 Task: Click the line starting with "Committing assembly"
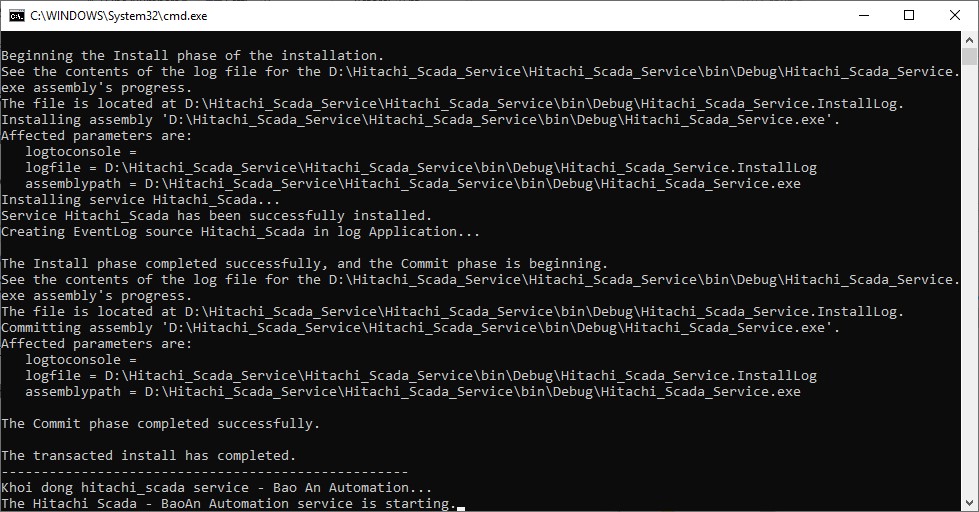[420, 328]
